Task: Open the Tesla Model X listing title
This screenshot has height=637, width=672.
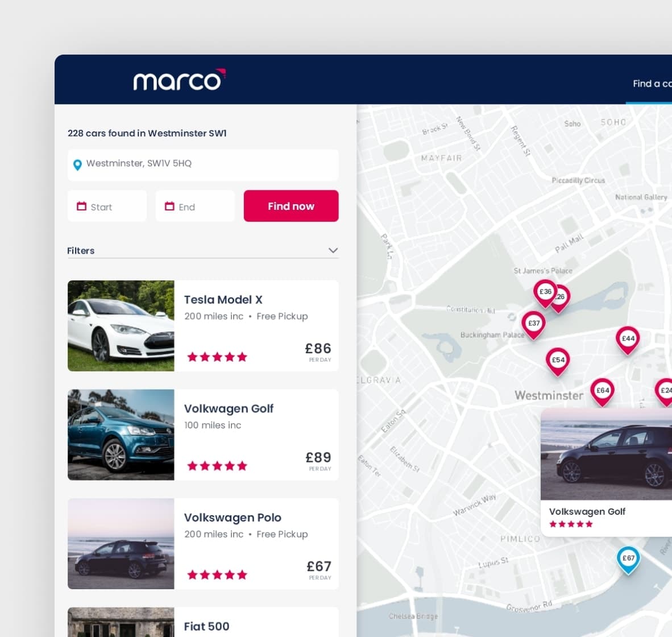Action: click(223, 300)
